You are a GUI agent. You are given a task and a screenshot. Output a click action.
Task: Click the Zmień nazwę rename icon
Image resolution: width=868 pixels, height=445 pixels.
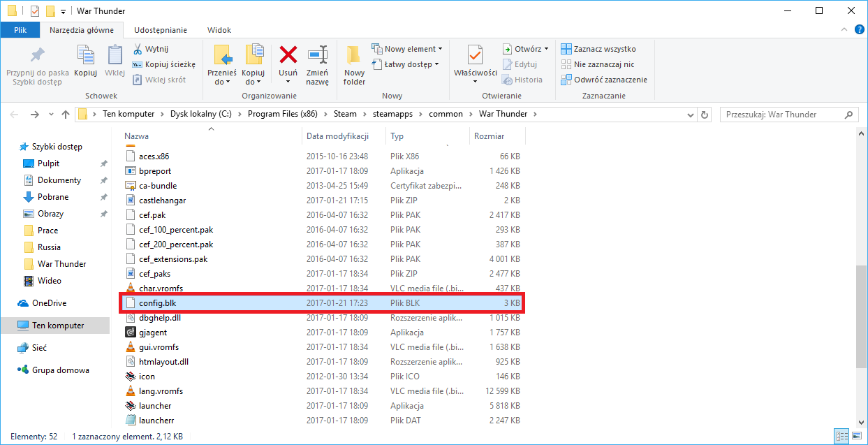tap(318, 55)
